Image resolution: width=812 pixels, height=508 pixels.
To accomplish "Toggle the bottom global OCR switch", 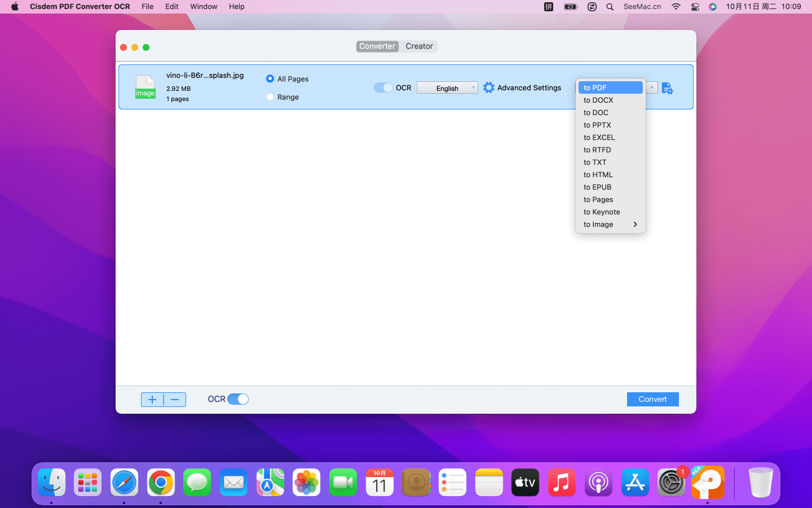I will click(238, 399).
